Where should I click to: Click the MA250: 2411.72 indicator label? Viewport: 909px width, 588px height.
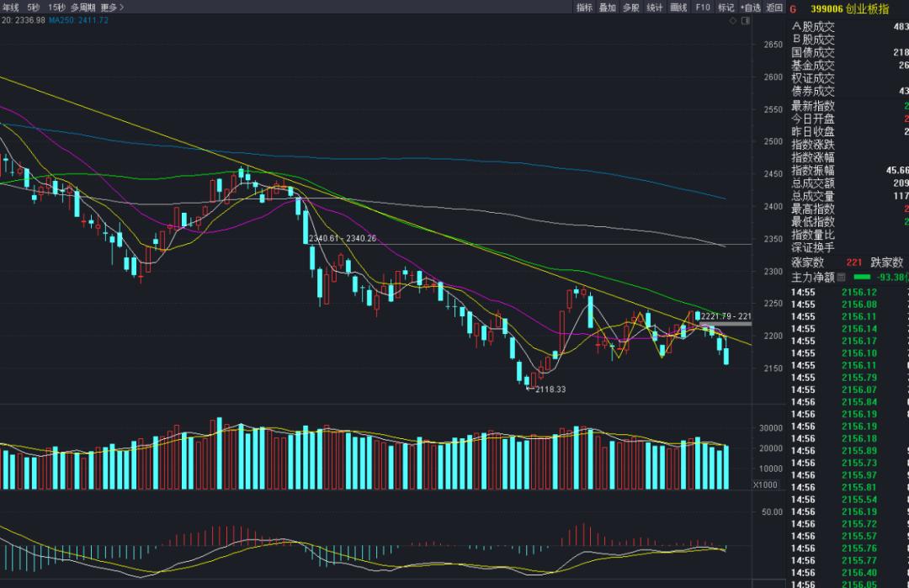[78, 20]
